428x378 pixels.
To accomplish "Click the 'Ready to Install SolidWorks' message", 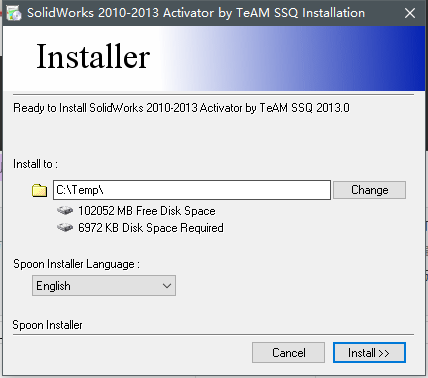I will pyautogui.click(x=181, y=108).
